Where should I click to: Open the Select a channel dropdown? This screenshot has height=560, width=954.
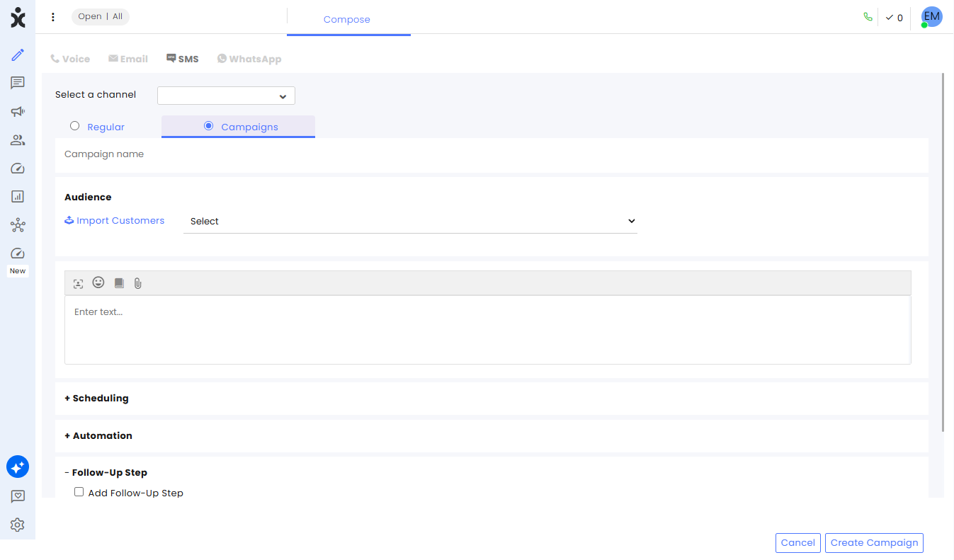click(x=226, y=96)
